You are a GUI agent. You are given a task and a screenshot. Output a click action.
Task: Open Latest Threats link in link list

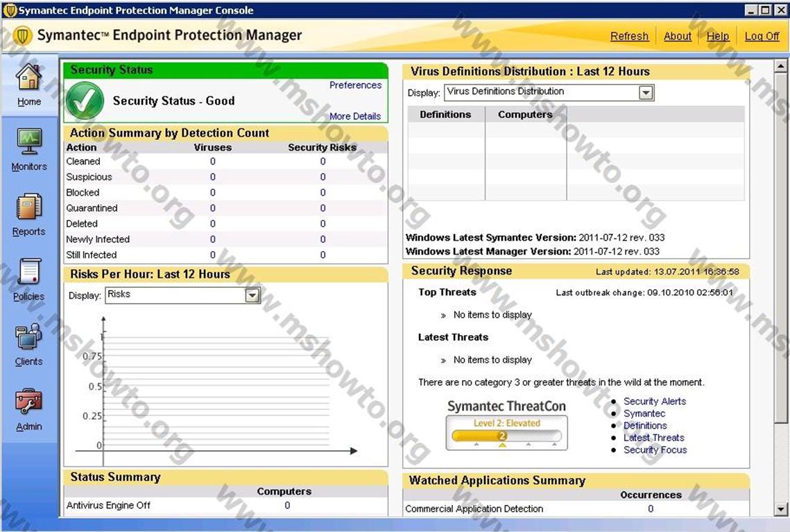653,437
